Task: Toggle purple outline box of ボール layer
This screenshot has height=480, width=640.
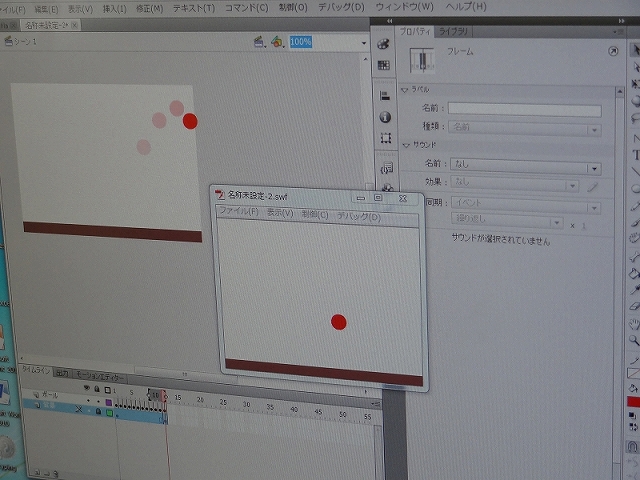Action: point(109,402)
